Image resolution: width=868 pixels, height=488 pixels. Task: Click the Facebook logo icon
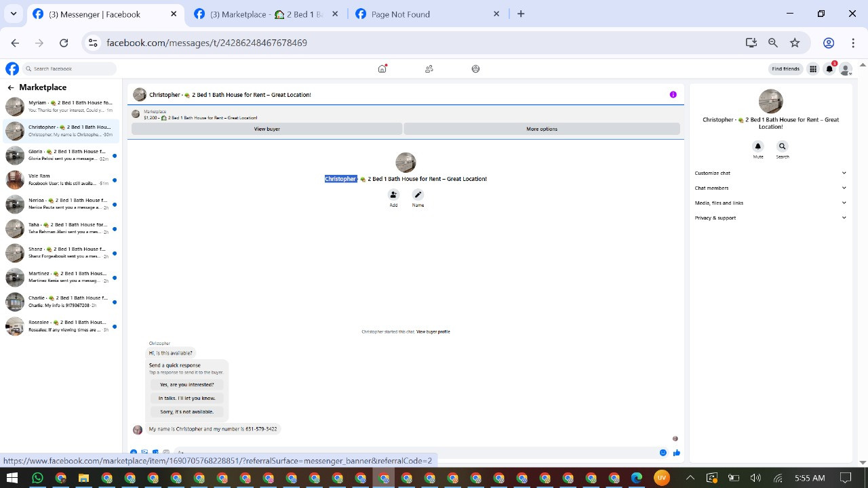click(x=12, y=68)
